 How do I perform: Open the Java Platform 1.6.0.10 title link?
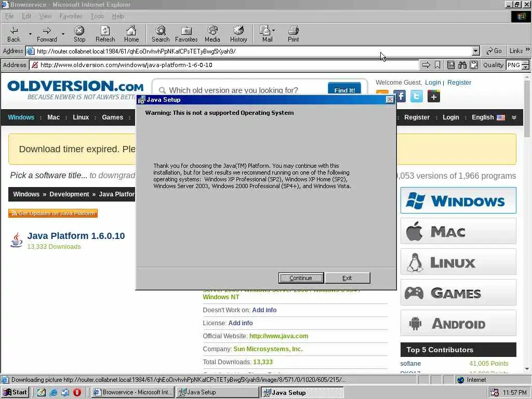[x=76, y=236]
